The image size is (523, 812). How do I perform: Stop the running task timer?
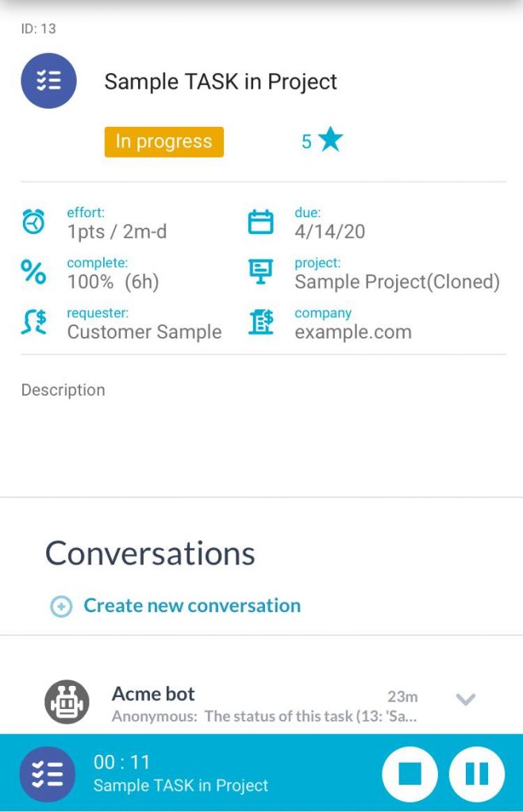click(x=411, y=773)
